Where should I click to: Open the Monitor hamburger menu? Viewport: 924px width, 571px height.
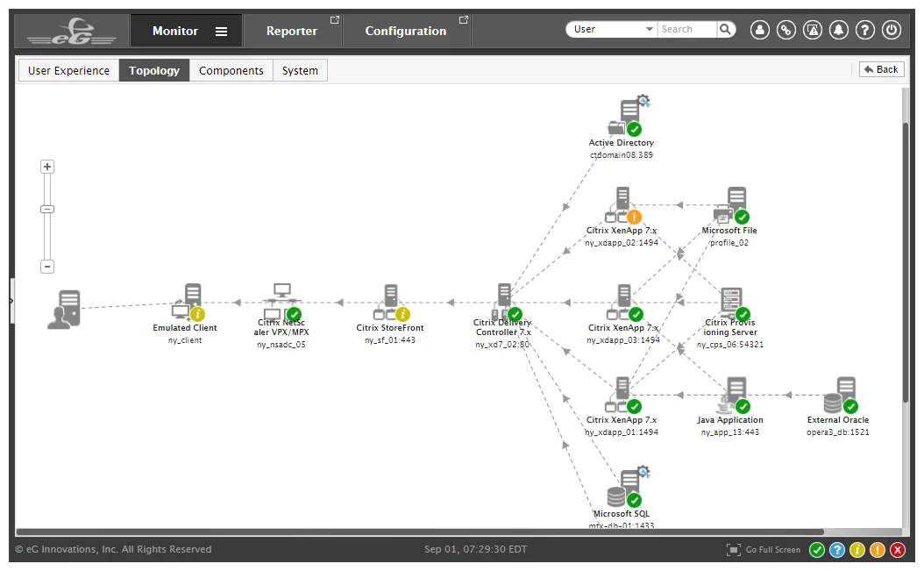[x=221, y=32]
